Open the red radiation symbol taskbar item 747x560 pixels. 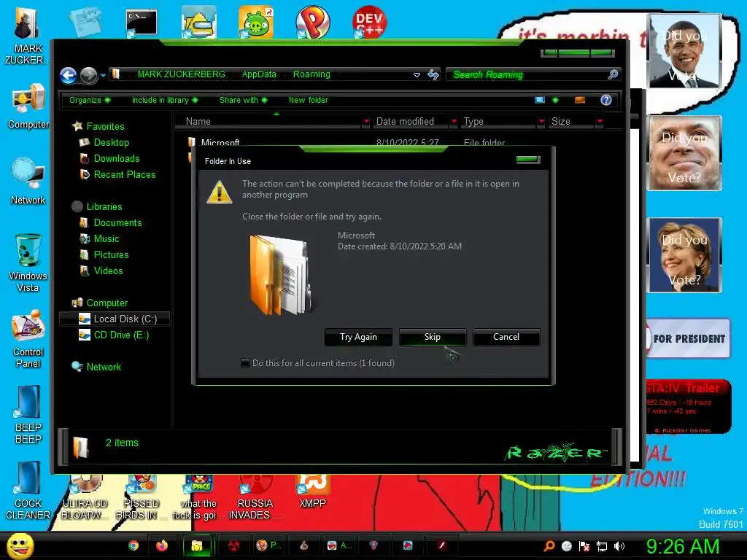[234, 545]
